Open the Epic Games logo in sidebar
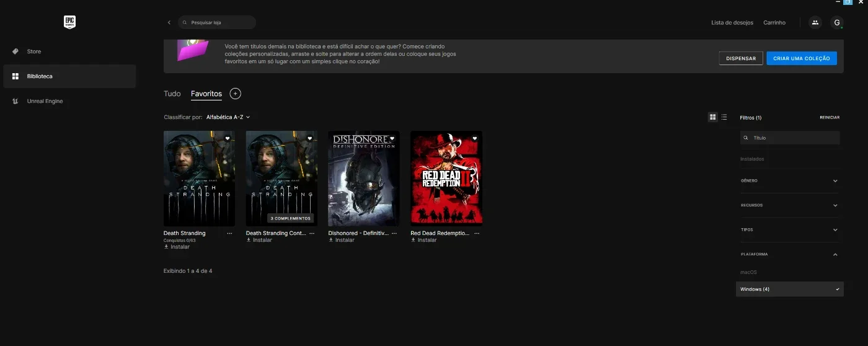The image size is (868, 346). (69, 22)
